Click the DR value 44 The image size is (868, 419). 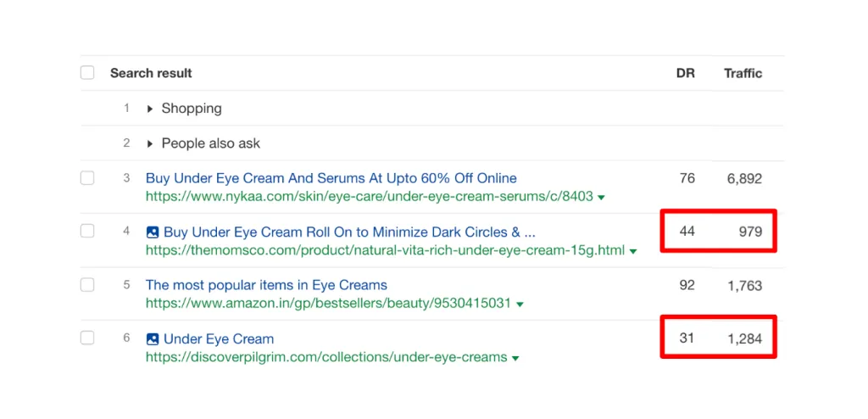pyautogui.click(x=687, y=231)
